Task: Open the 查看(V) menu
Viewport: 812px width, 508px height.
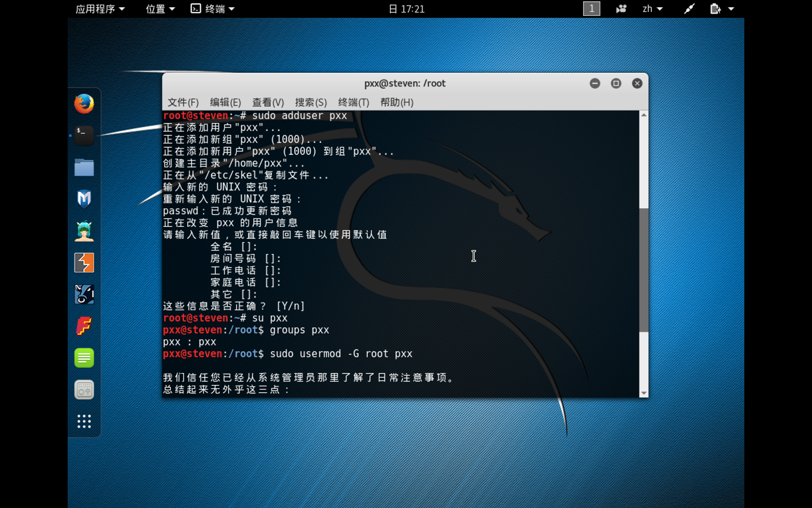Action: (268, 102)
